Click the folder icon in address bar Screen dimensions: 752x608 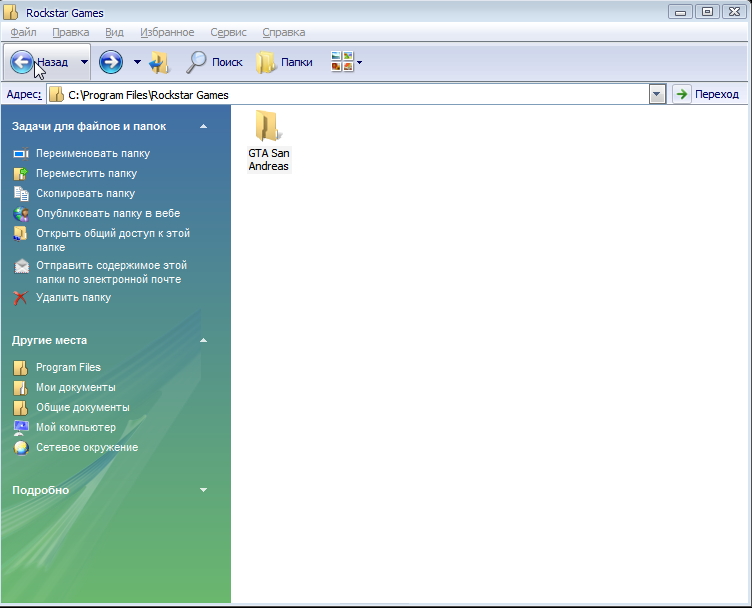pos(57,94)
